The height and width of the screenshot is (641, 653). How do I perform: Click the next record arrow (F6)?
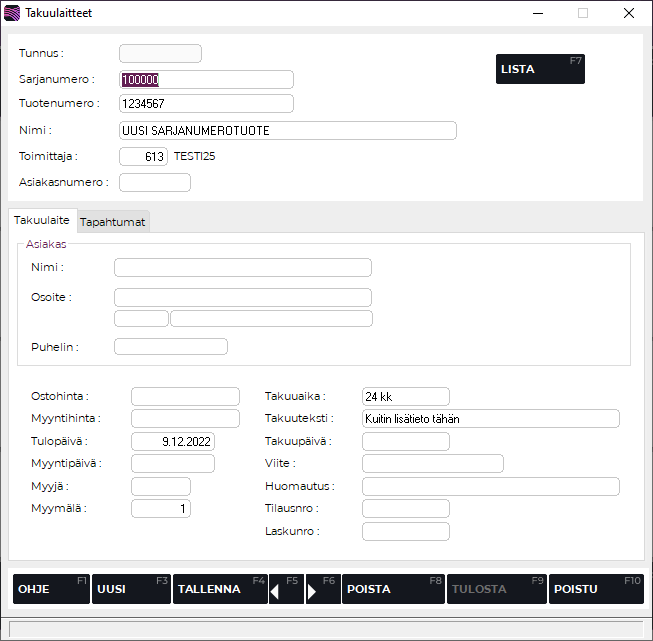(322, 589)
